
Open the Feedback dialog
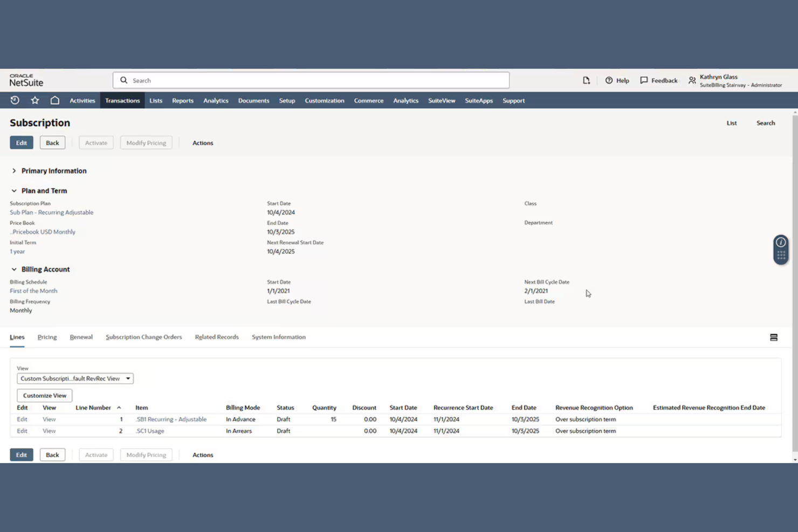pyautogui.click(x=659, y=80)
